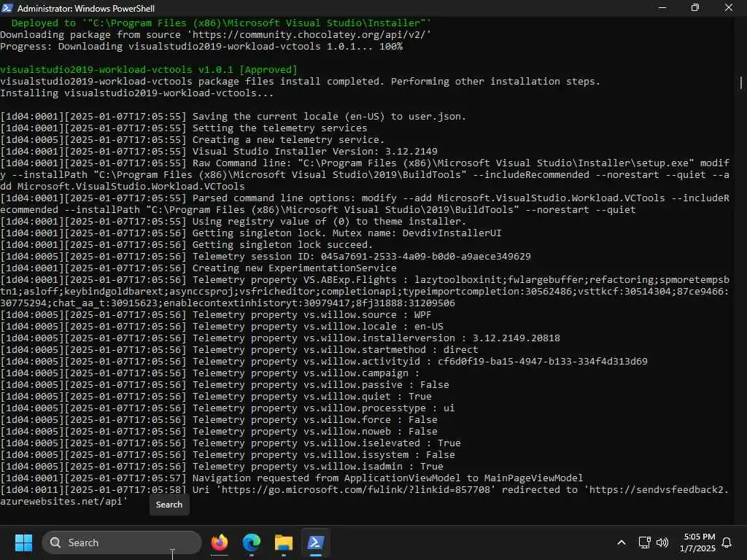Open Microsoft Edge from the taskbar
The image size is (747, 560).
252,542
